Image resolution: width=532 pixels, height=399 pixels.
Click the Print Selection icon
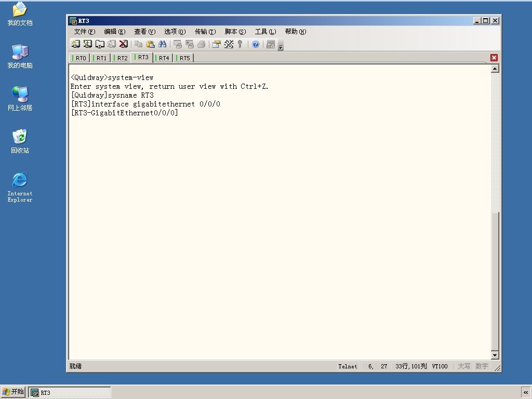189,44
